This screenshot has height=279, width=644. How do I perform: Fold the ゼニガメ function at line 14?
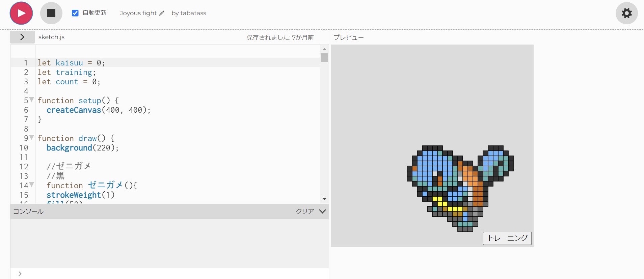point(32,185)
